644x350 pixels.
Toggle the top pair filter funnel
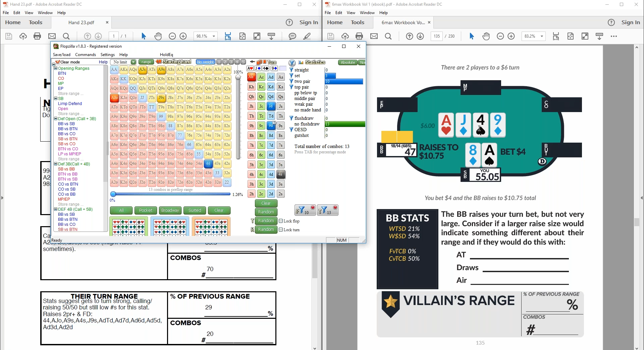pos(291,87)
